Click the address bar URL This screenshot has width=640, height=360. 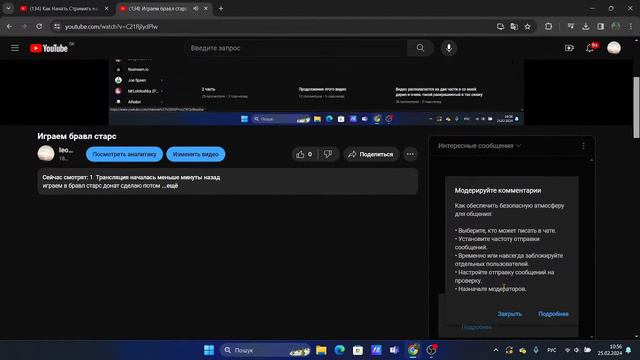(x=111, y=27)
